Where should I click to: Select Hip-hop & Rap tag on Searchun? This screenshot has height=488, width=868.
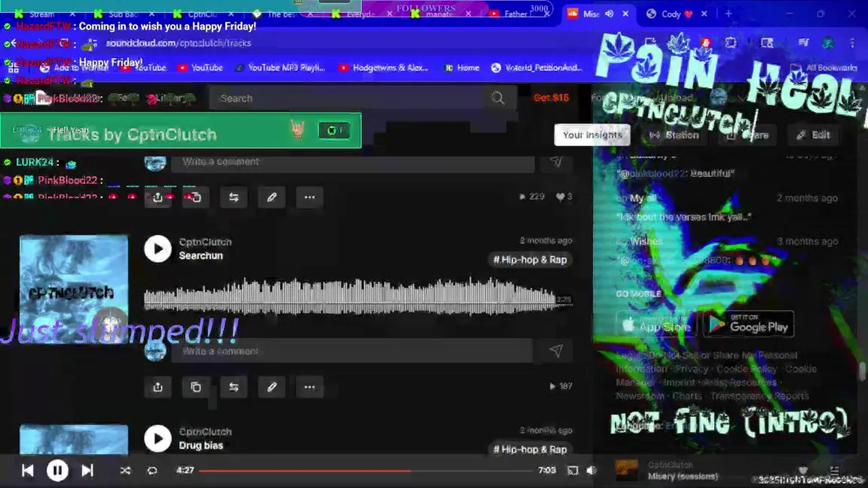(530, 260)
